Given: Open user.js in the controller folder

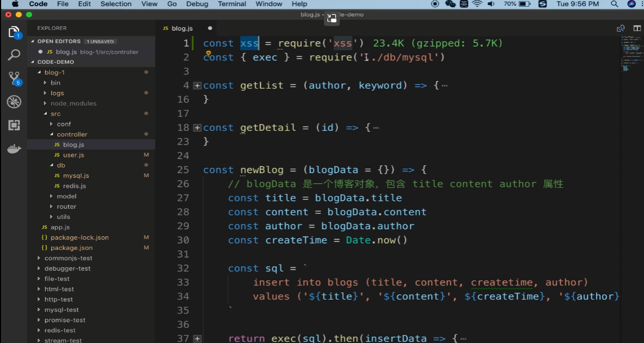Looking at the screenshot, I should click(91, 155).
